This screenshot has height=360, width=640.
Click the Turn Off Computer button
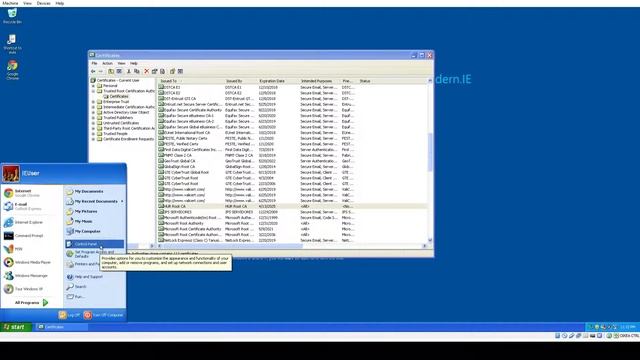pos(104,315)
